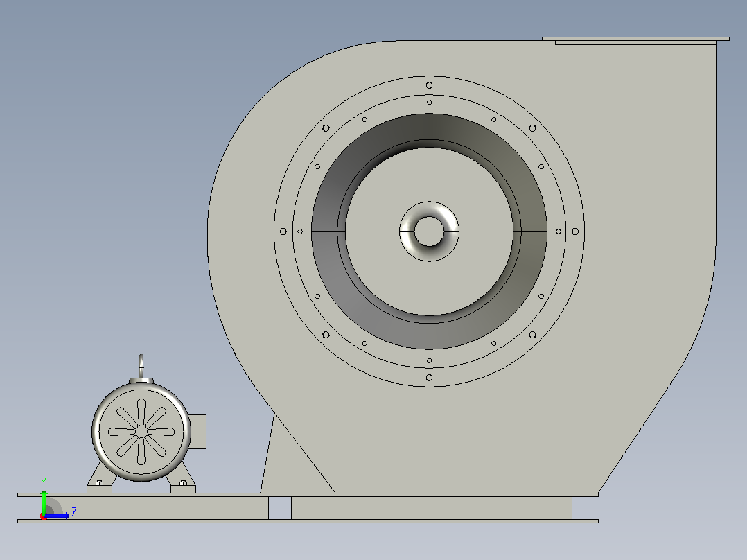Pick the topmost hex bolt on the outer inlet ring
The height and width of the screenshot is (560, 747).
tap(429, 85)
